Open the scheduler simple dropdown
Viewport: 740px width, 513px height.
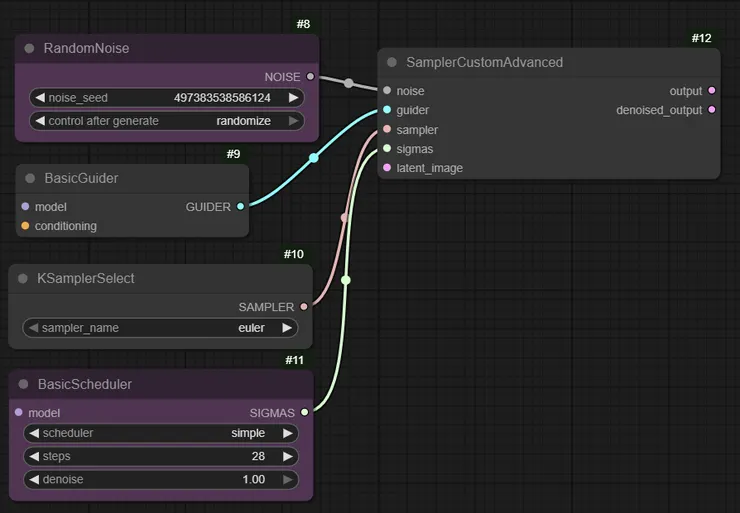coord(161,433)
